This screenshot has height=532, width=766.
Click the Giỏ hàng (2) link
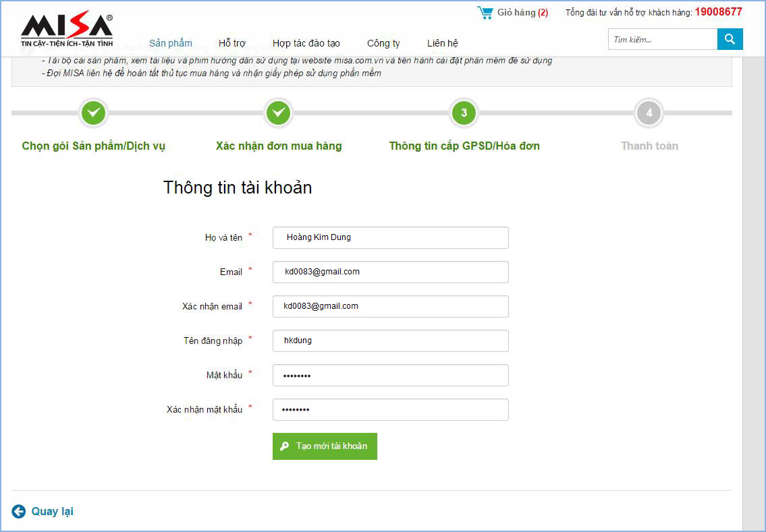(x=522, y=12)
